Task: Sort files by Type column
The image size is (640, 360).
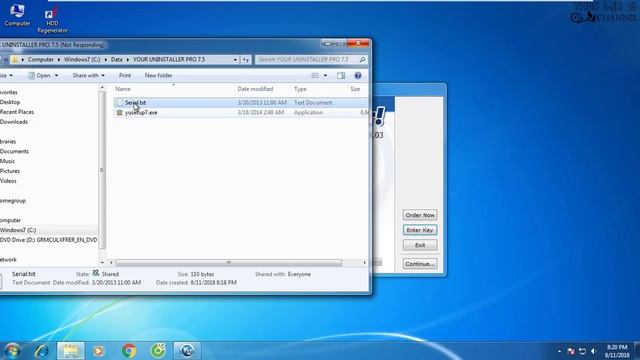Action: [x=300, y=89]
